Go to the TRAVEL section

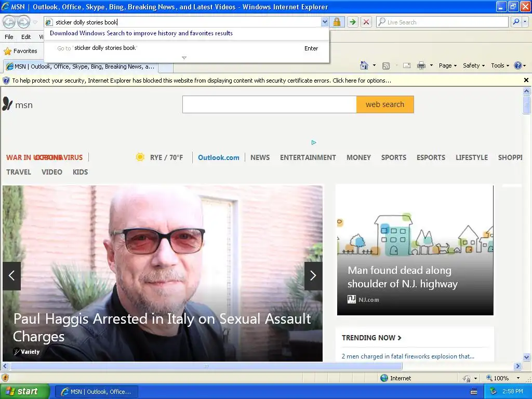pyautogui.click(x=19, y=172)
